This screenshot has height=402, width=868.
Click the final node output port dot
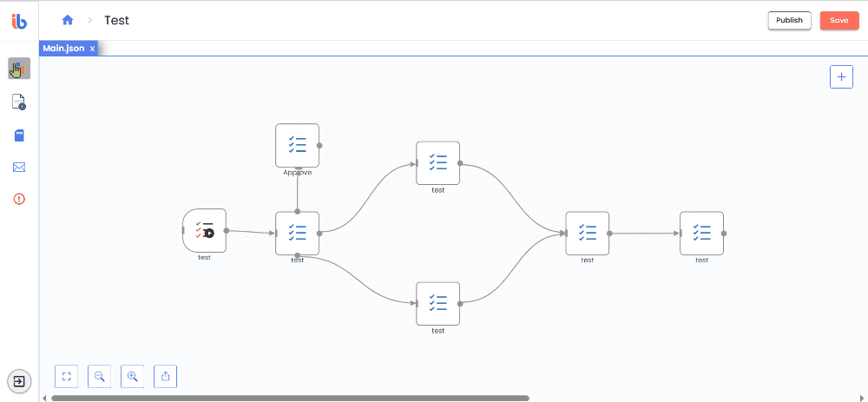pos(724,234)
